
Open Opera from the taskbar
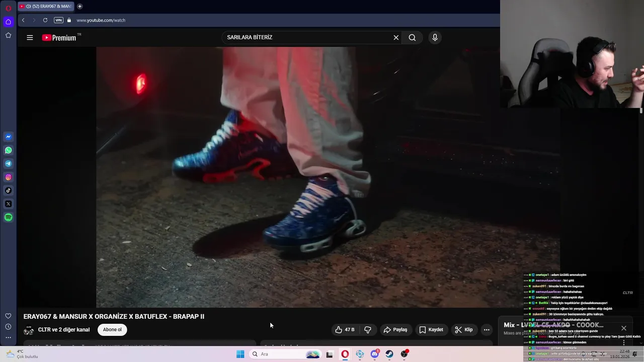tap(345, 354)
